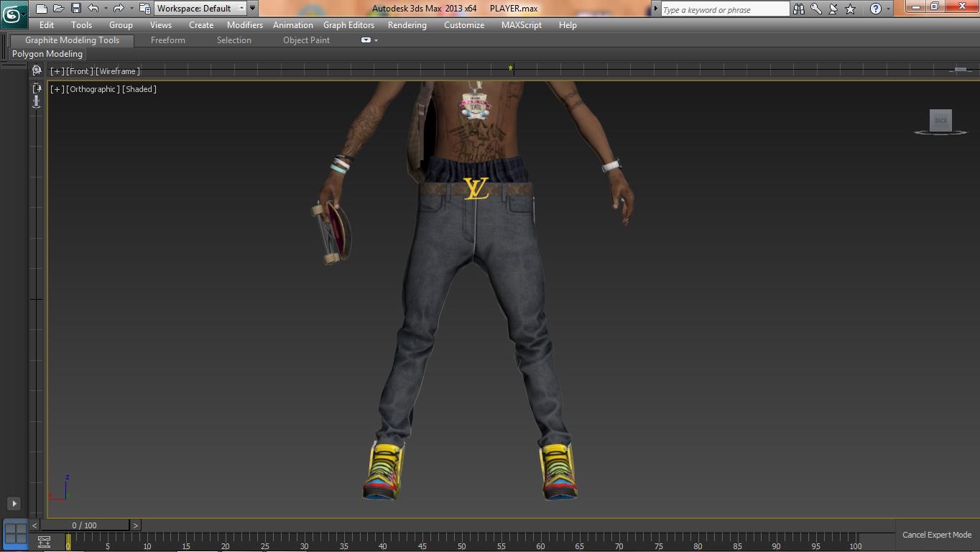This screenshot has height=552, width=980.
Task: Click the 0 / 100 time slider handle
Action: pos(85,525)
